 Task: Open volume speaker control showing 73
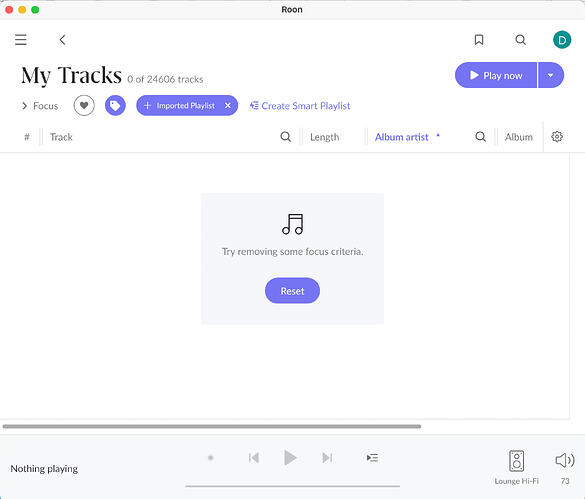(x=565, y=460)
